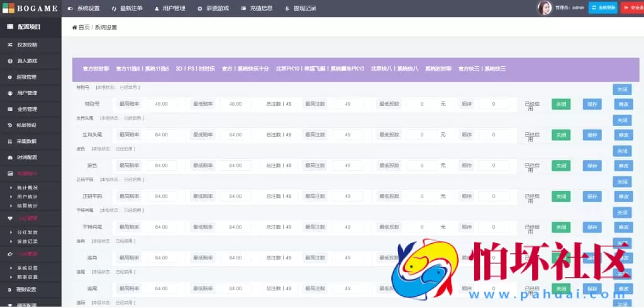
Task: Toggle green 关闭 on the 特别号 row
Action: tap(561, 104)
